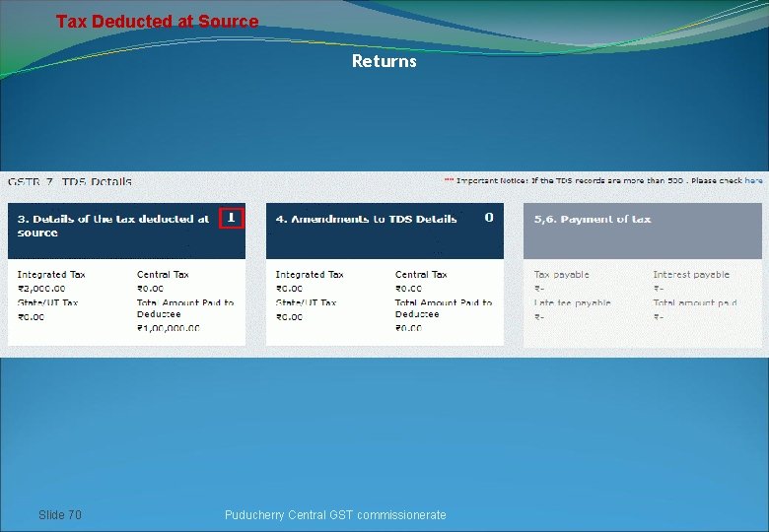Viewport: 769px width, 532px height.
Task: Click 'Central Tax' label in Amendments tile
Action: tap(421, 274)
